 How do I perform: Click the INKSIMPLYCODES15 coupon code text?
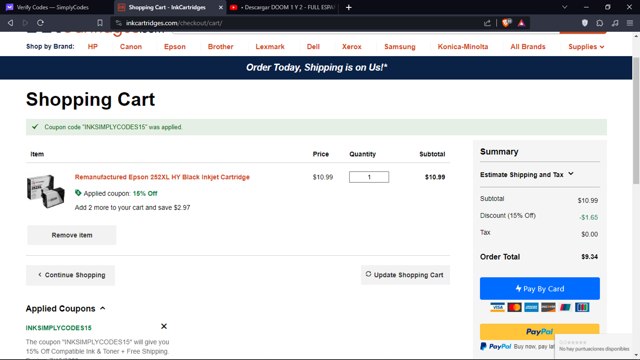pos(59,328)
